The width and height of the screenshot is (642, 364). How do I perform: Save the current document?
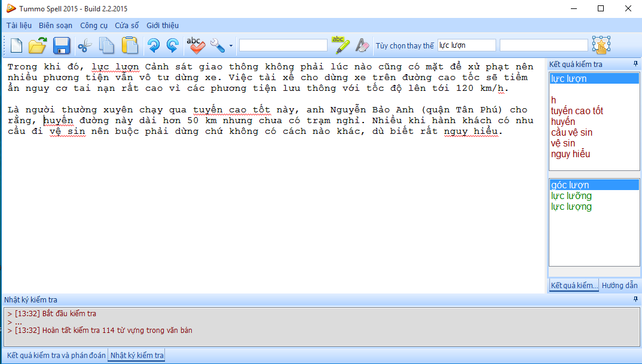(x=61, y=45)
